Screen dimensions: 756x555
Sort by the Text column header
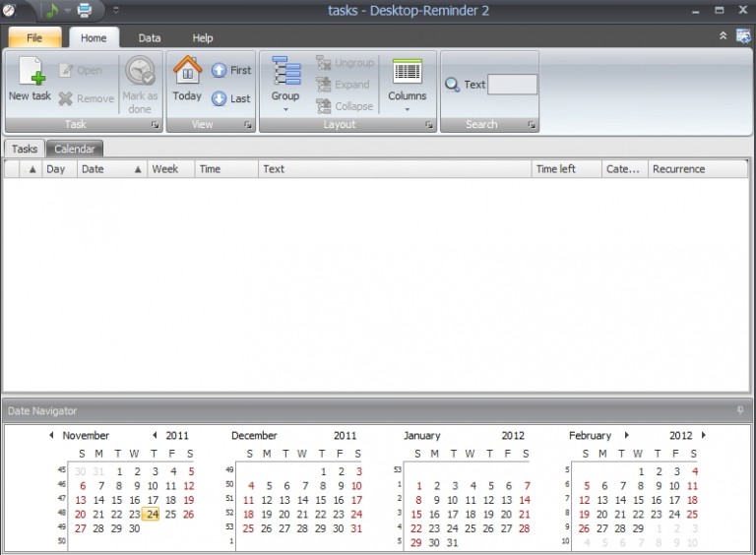pos(395,169)
